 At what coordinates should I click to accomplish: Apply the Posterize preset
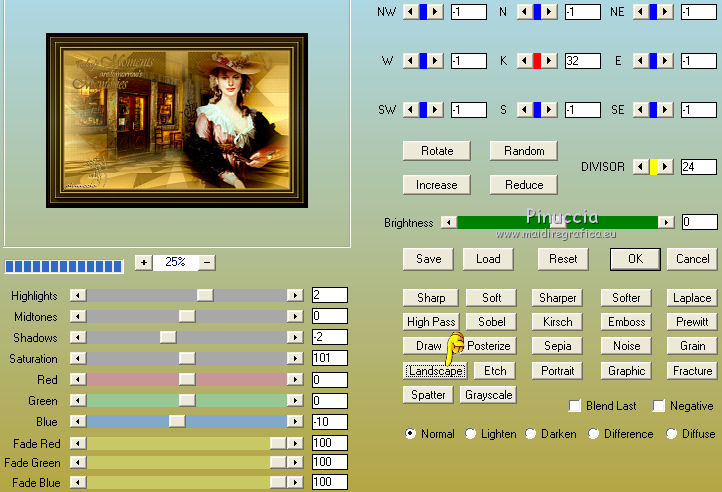coord(488,346)
